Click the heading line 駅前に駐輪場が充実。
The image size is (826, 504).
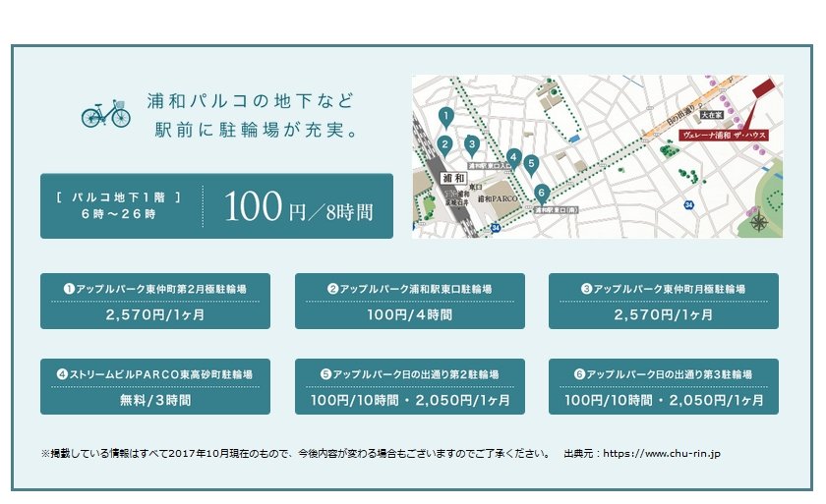pos(257,130)
